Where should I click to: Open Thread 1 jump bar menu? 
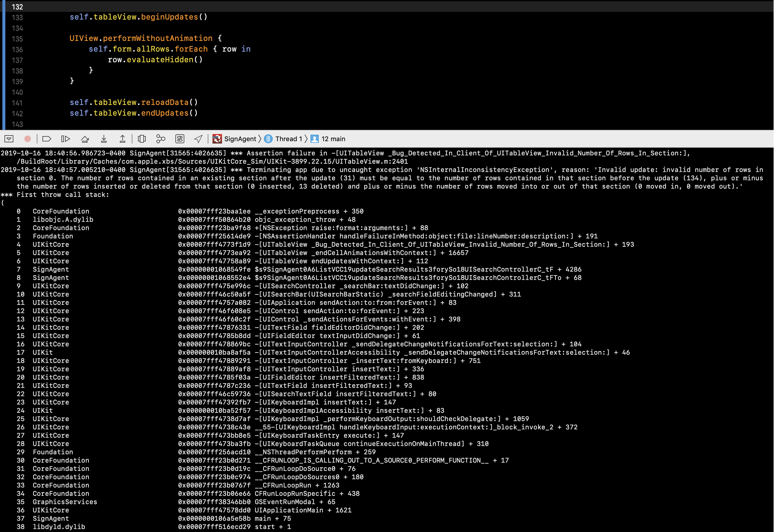[288, 139]
